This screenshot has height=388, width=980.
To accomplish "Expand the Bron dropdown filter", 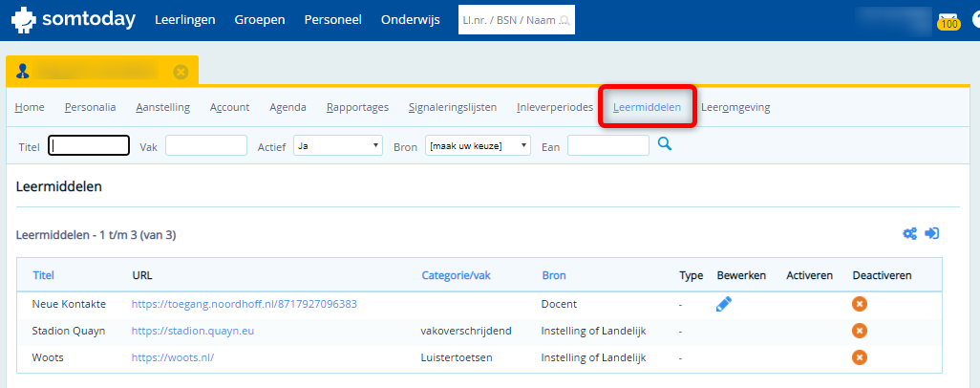I will click(x=478, y=145).
